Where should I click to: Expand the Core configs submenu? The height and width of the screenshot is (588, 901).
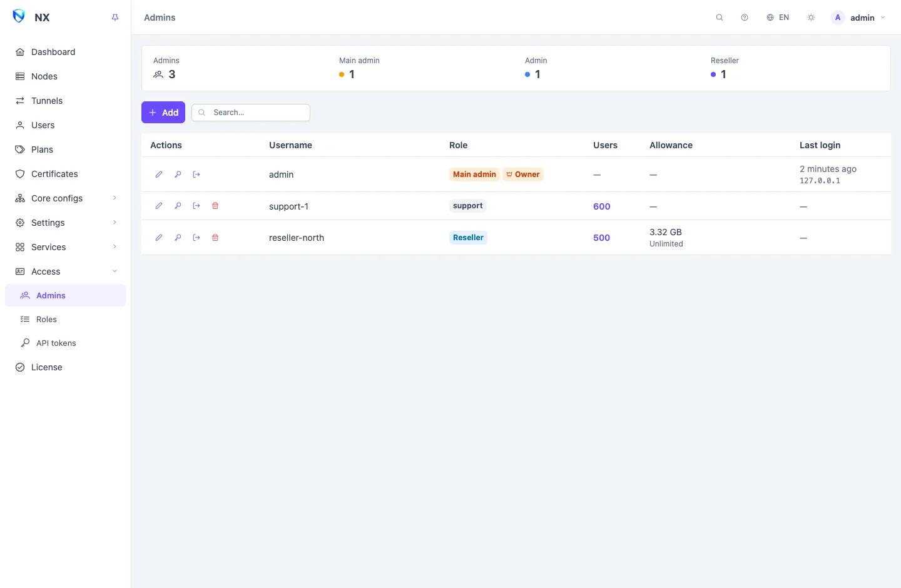(66, 198)
